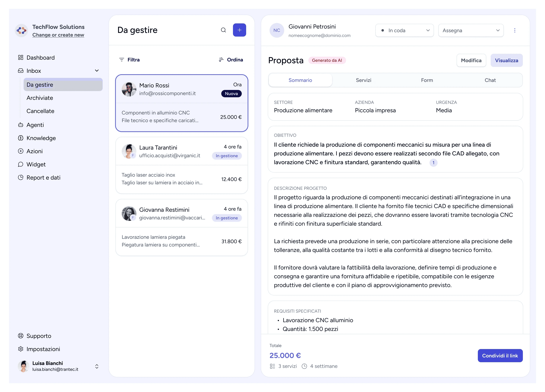Click the blue plus add button
The height and width of the screenshot is (392, 545).
(239, 30)
